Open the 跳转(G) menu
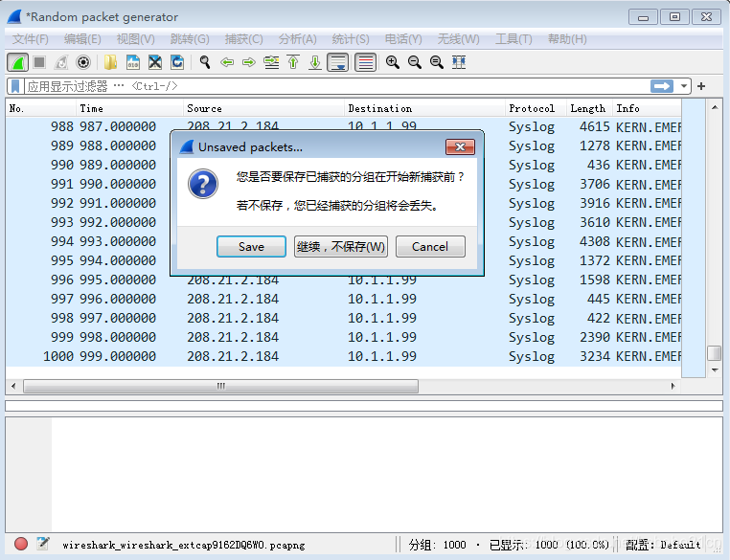 [190, 39]
